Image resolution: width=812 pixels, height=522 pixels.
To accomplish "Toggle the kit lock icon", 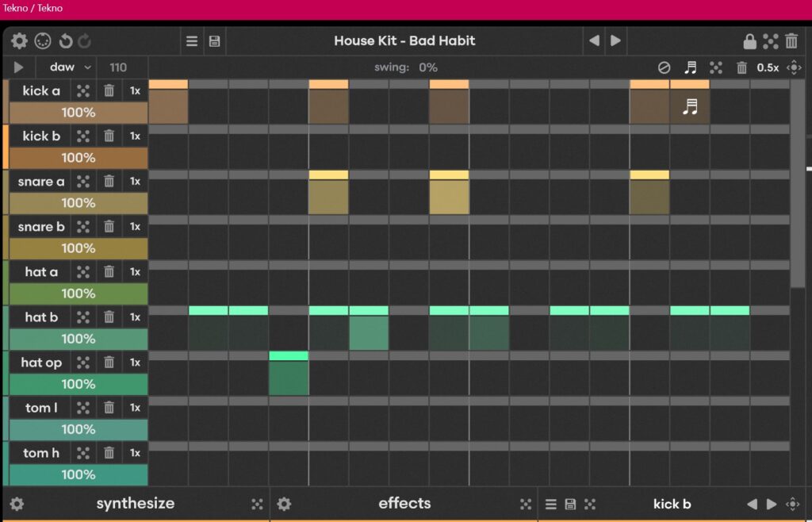I will click(x=749, y=41).
